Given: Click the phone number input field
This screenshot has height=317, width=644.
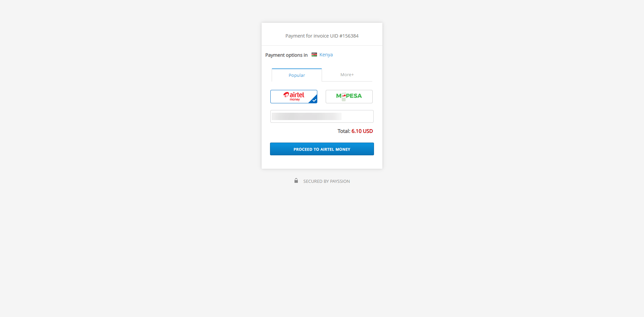Looking at the screenshot, I should (322, 116).
